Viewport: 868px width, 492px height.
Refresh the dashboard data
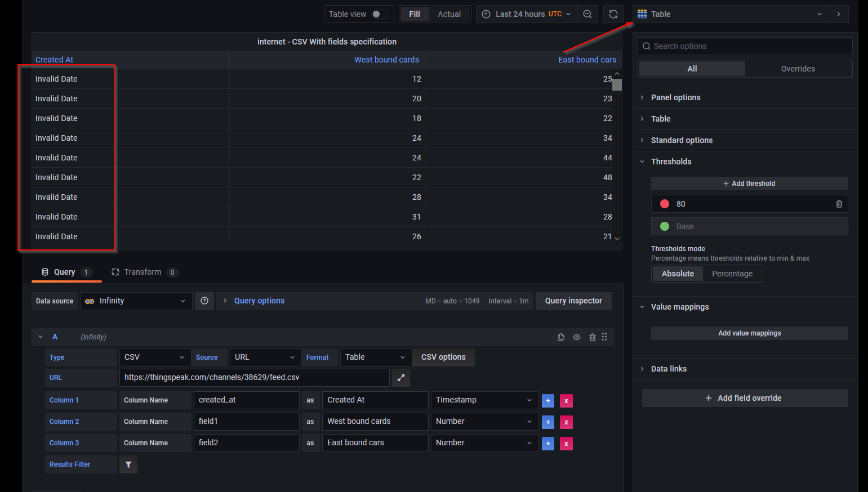coord(613,14)
